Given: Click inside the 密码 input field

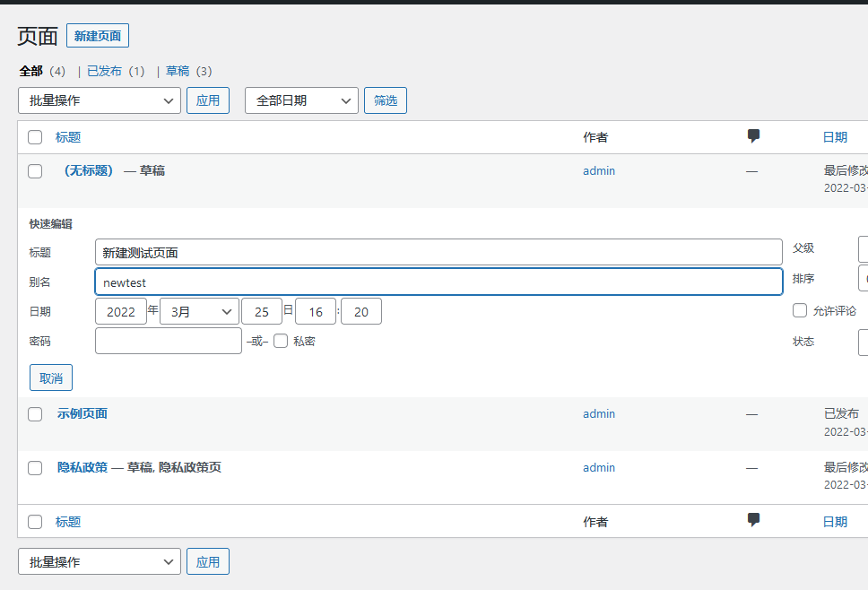Looking at the screenshot, I should (168, 341).
